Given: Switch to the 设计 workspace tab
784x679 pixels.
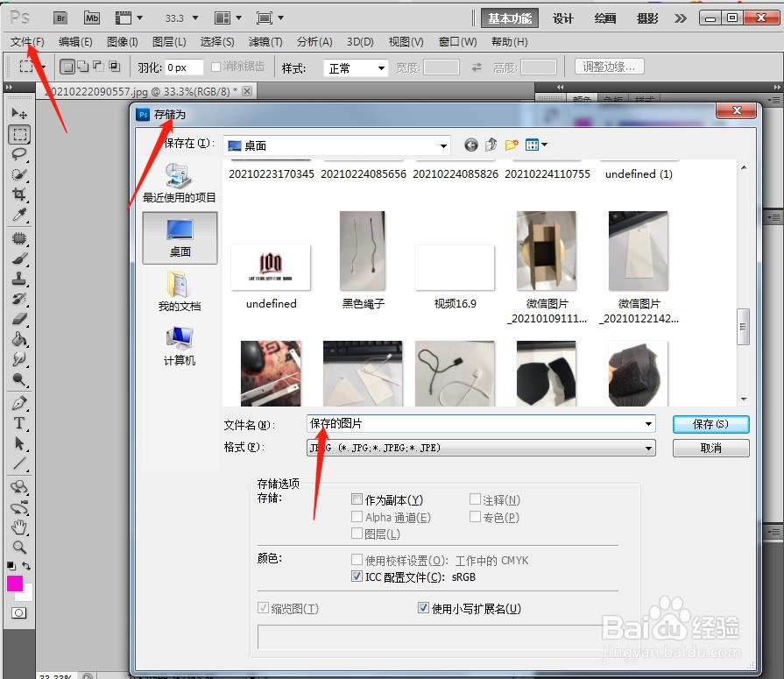Looking at the screenshot, I should (562, 17).
